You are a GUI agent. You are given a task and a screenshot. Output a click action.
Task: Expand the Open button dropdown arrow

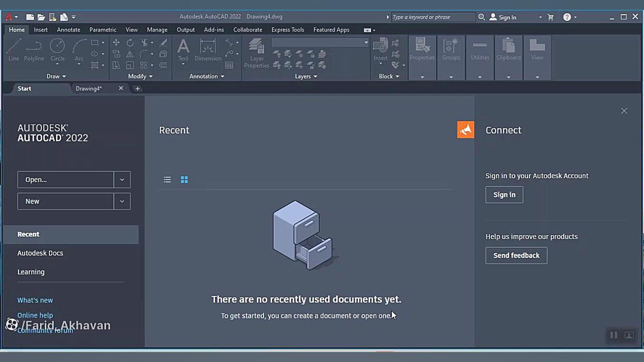point(122,180)
